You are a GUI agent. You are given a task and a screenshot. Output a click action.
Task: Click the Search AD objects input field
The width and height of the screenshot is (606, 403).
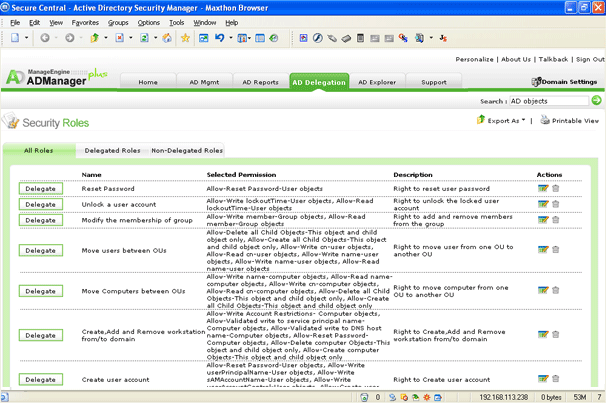click(x=549, y=101)
